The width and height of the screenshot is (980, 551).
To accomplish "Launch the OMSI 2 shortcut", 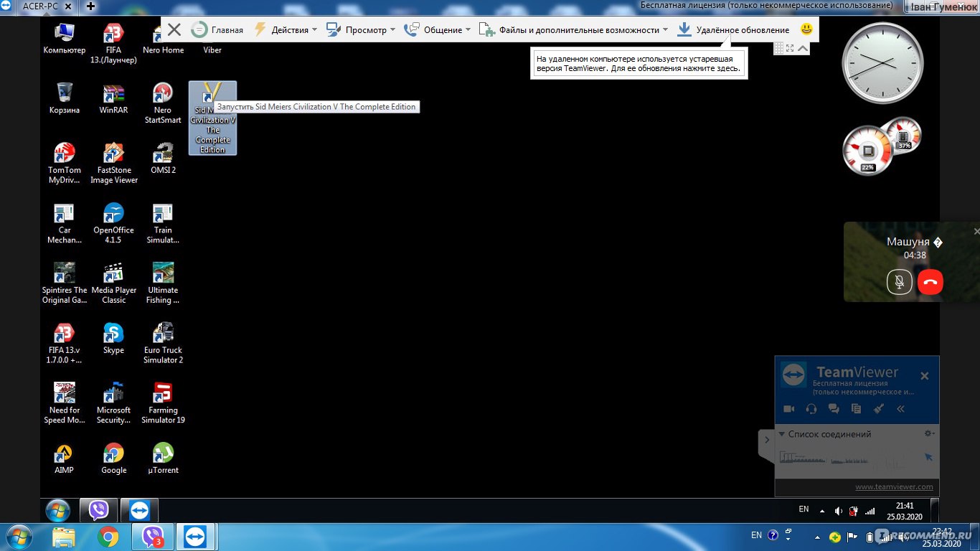I will click(x=163, y=159).
